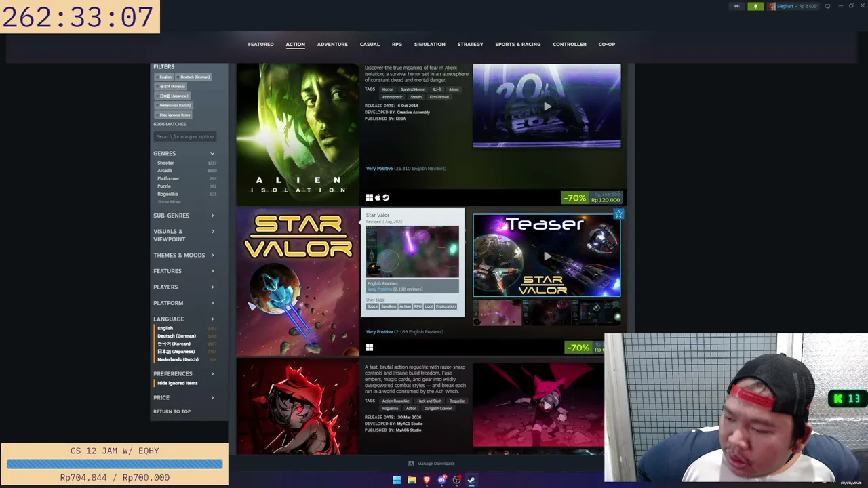Click the Survival Horror tag on Alien Isolation

[412, 89]
